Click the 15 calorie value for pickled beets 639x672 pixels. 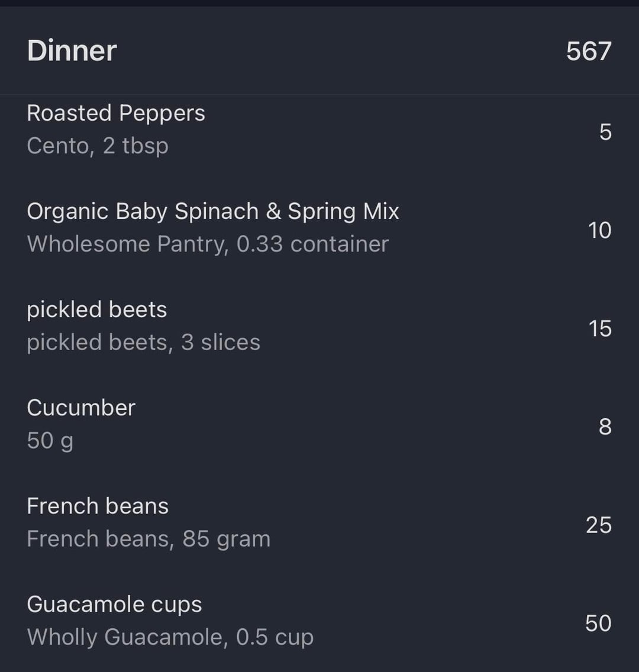click(x=599, y=328)
